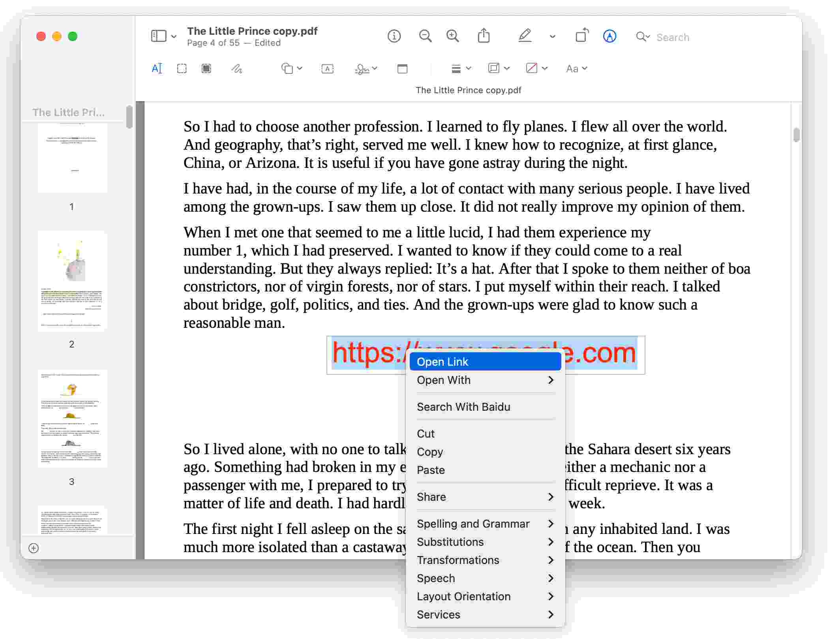
Task: Open the line thickness dropdown
Action: click(461, 68)
